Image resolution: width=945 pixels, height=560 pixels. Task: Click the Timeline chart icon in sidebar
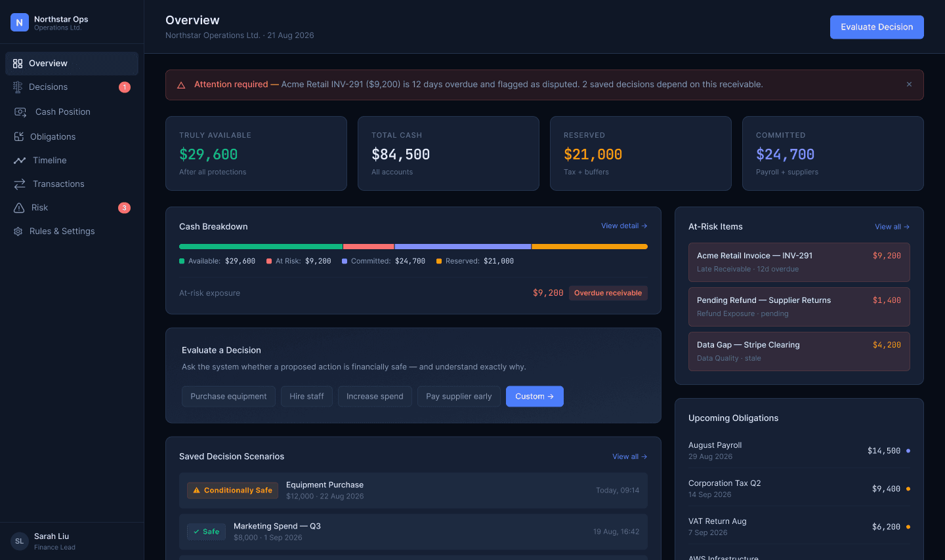pyautogui.click(x=20, y=161)
